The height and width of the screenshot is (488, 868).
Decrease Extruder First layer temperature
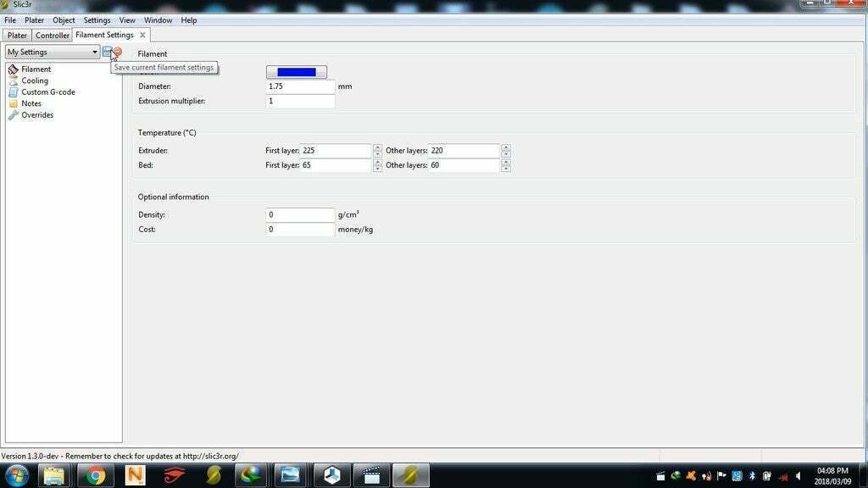[377, 154]
